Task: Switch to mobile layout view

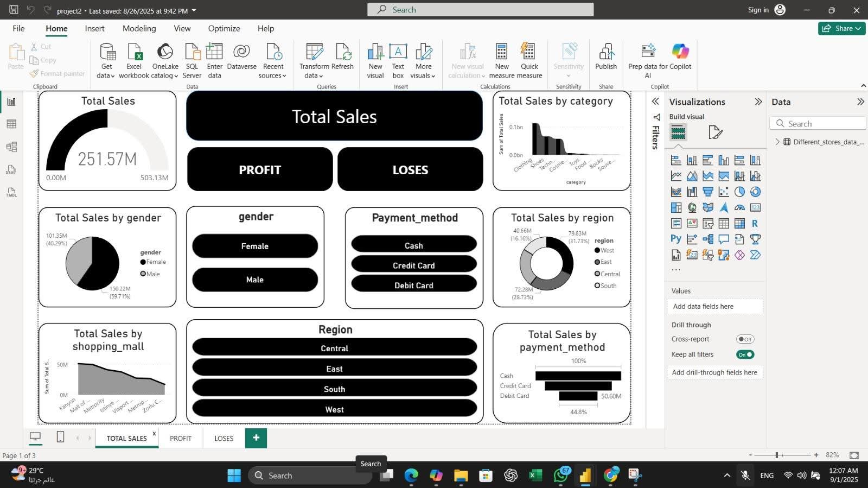Action: click(x=61, y=438)
